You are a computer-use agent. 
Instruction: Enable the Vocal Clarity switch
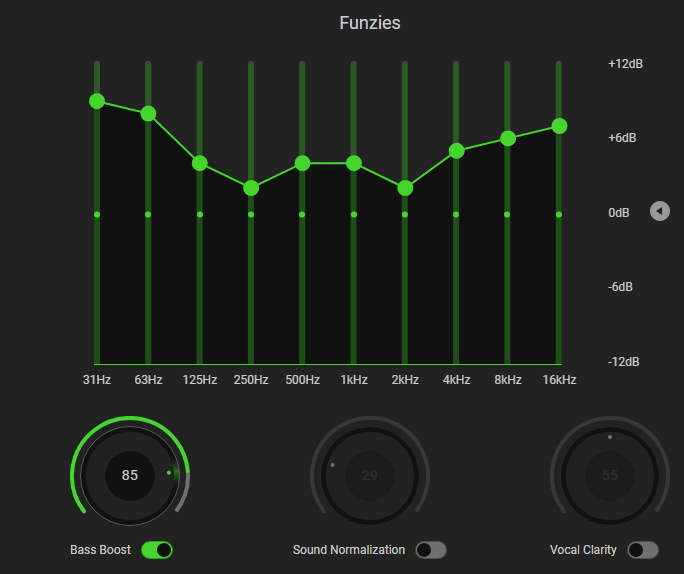pyautogui.click(x=642, y=550)
